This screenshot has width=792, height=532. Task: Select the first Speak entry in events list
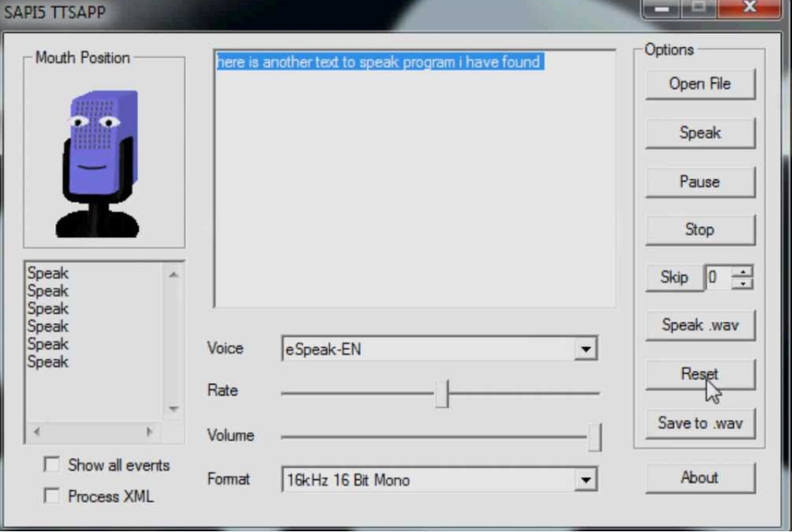coord(48,273)
